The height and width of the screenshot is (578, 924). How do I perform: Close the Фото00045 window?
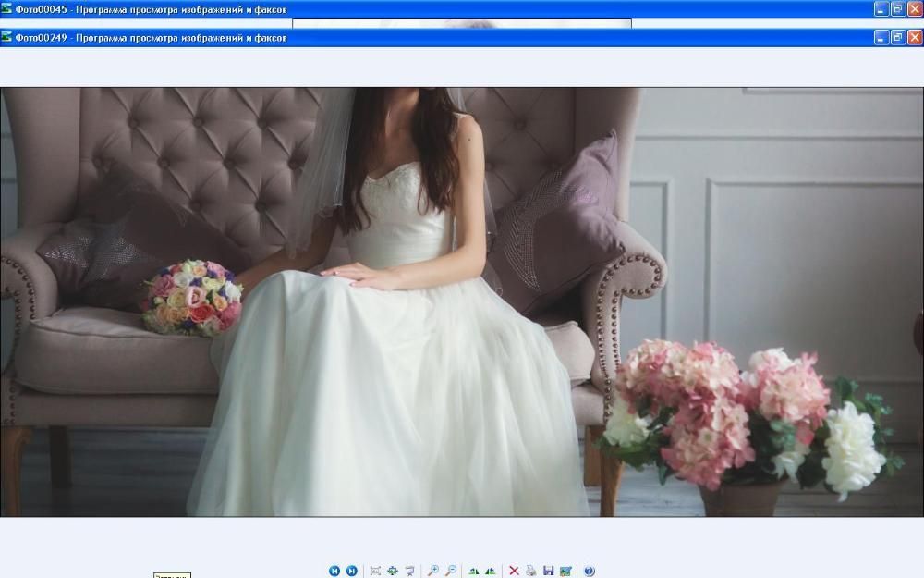tap(915, 9)
